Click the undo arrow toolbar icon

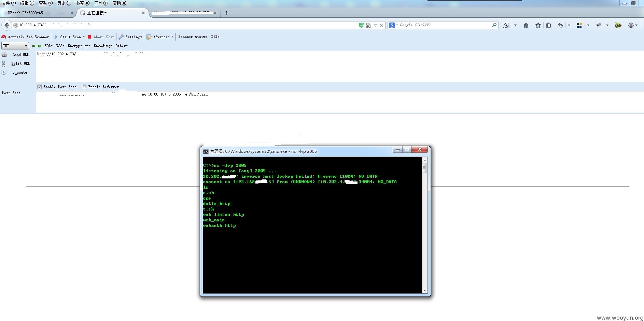pos(560,25)
